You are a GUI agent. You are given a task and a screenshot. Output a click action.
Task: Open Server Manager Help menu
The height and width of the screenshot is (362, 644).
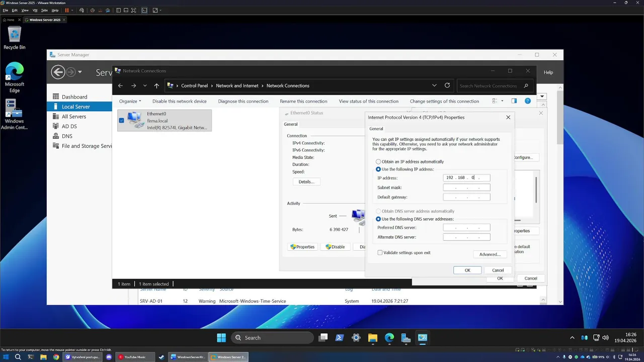tap(548, 72)
